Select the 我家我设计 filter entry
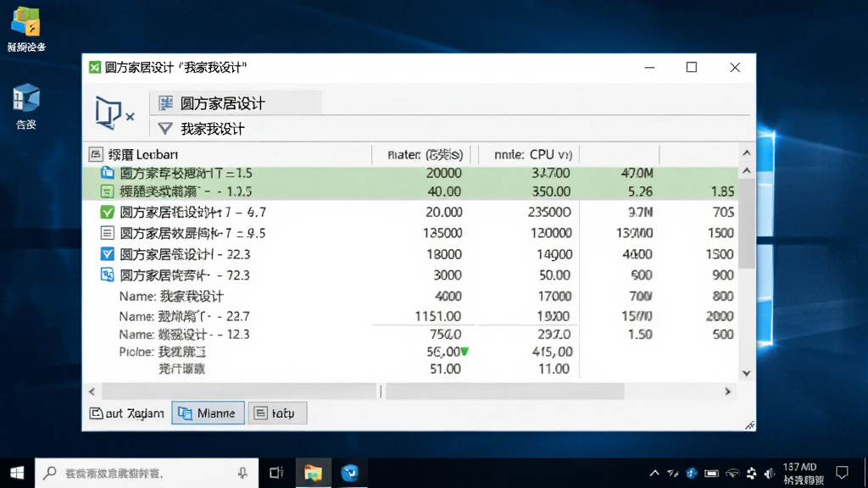This screenshot has width=868, height=488. [212, 129]
